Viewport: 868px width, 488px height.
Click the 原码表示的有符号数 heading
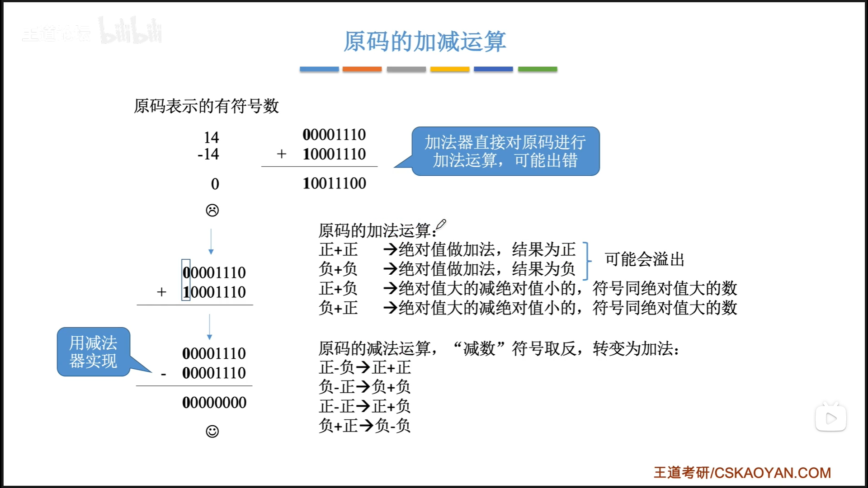coord(206,106)
